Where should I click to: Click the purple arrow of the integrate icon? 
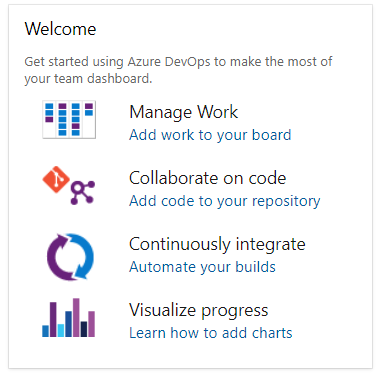pos(58,257)
